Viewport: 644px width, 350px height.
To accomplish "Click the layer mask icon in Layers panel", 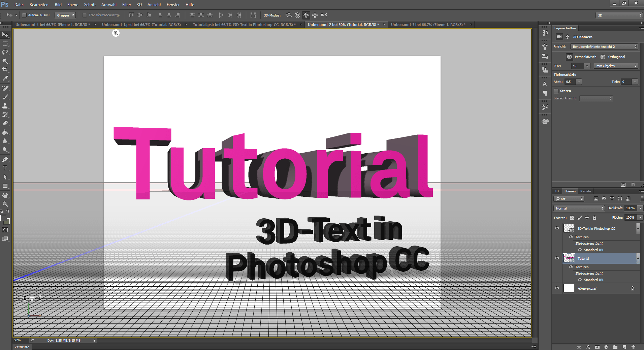I will pos(597,347).
